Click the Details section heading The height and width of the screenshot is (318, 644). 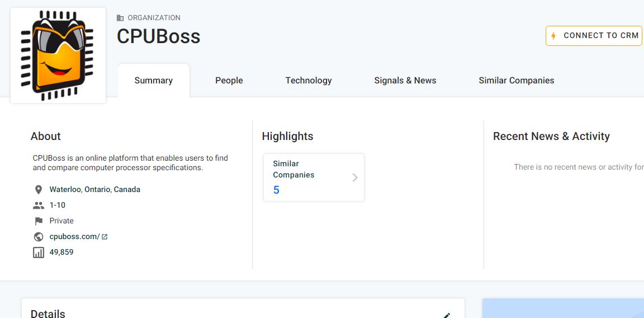(48, 314)
